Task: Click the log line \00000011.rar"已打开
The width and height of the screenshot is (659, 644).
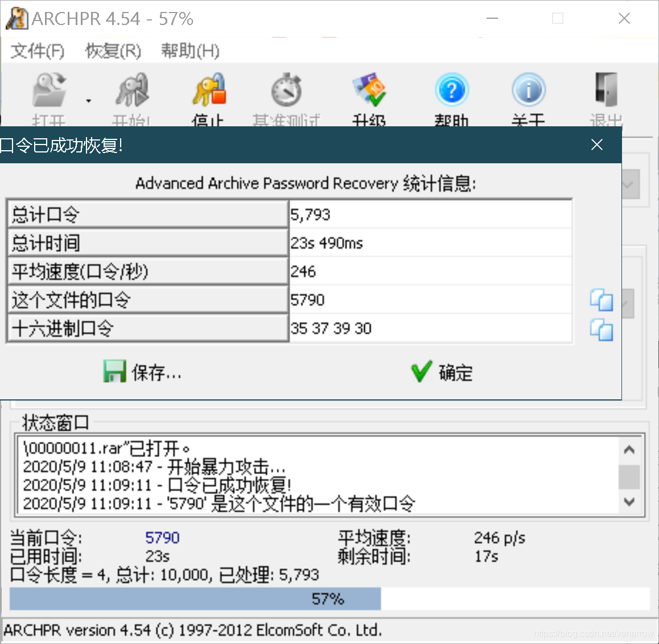Action: pos(107,448)
